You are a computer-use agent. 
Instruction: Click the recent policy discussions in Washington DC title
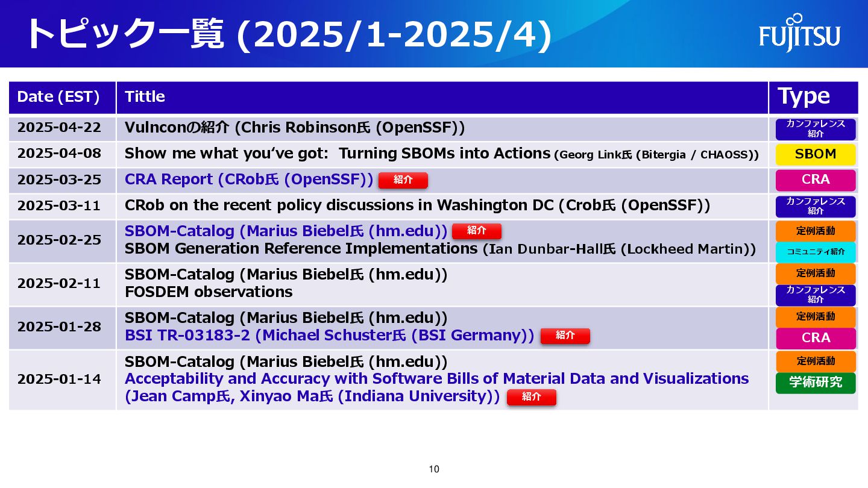(x=417, y=205)
